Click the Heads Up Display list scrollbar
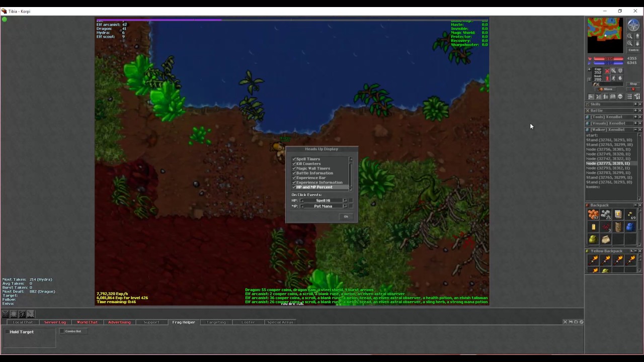The width and height of the screenshot is (644, 362). [351, 173]
